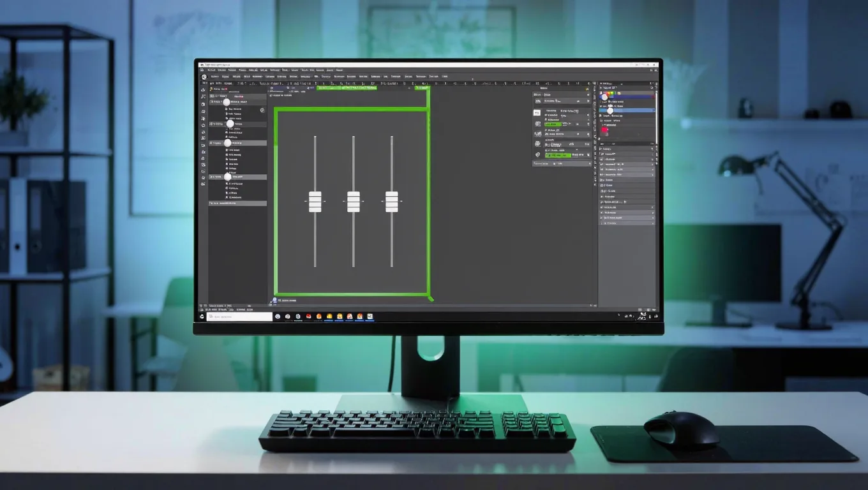
Task: Select the light-blue highlighted row in the right panel
Action: tap(627, 110)
